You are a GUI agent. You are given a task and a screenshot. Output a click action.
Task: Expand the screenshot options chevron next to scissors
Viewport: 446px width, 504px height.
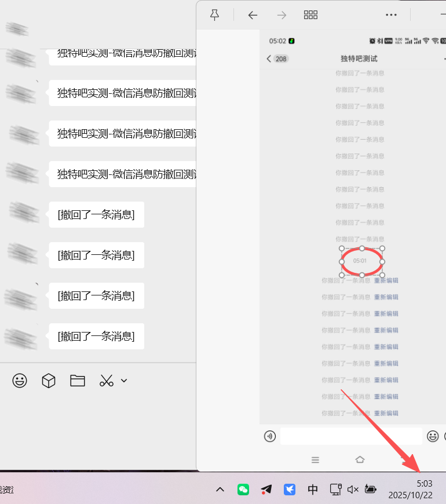(124, 381)
